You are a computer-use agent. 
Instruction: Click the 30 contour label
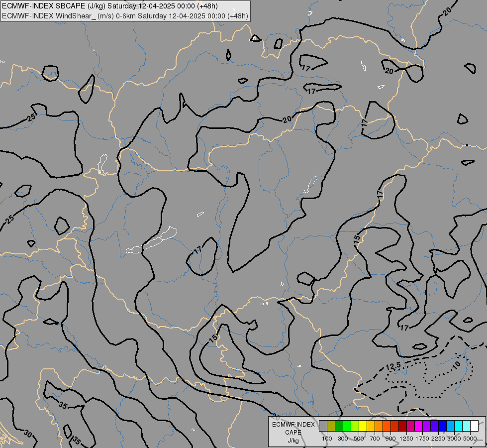pos(28,434)
